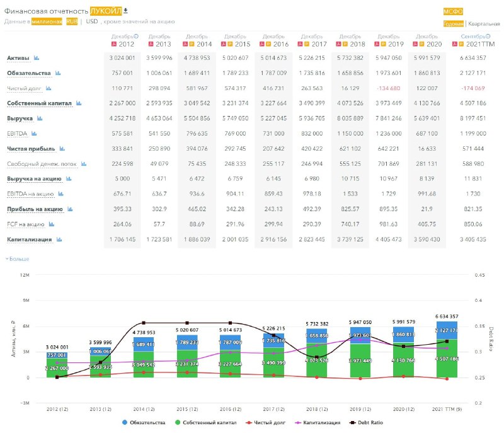
Task: Toggle the Собственный капитал series in the legend
Action: pos(205,422)
